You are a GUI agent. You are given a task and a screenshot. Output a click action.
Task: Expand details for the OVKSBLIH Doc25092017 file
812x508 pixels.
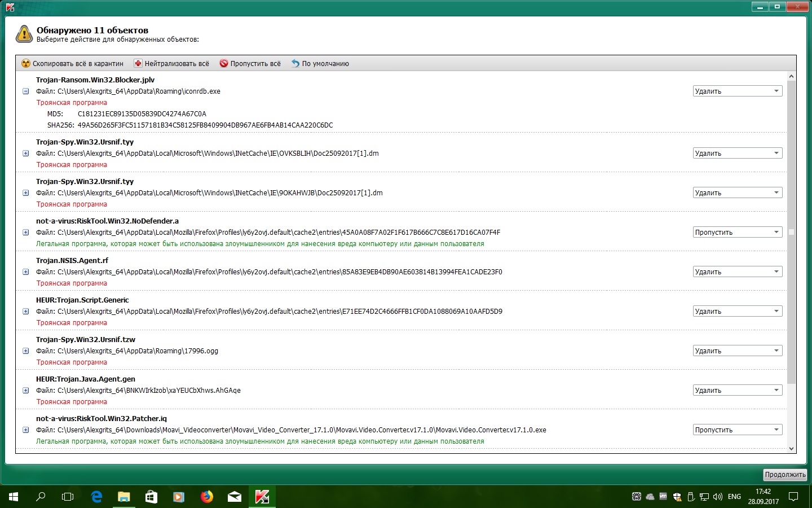click(x=25, y=153)
